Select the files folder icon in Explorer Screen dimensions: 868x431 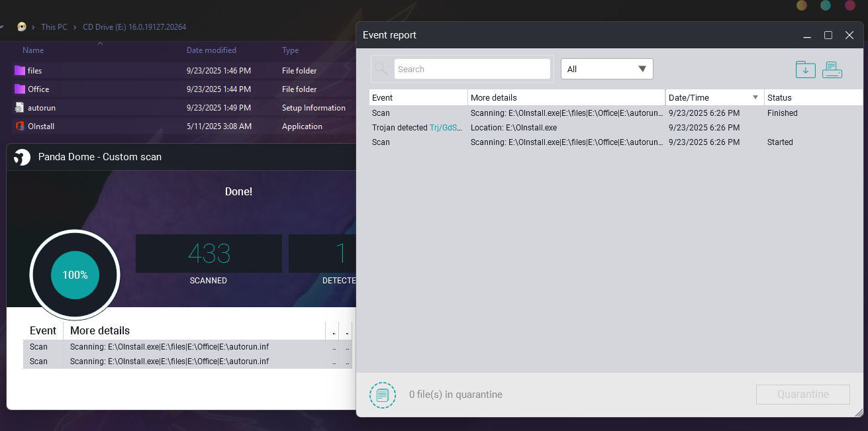click(x=19, y=70)
